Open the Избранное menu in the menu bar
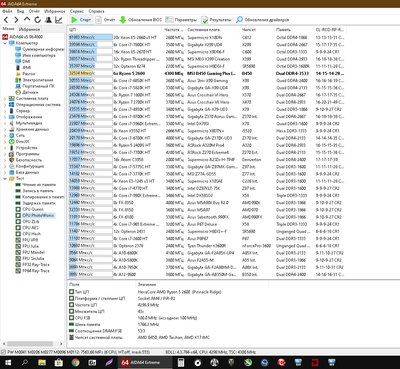Screen dimensions: 400x369 coord(55,11)
